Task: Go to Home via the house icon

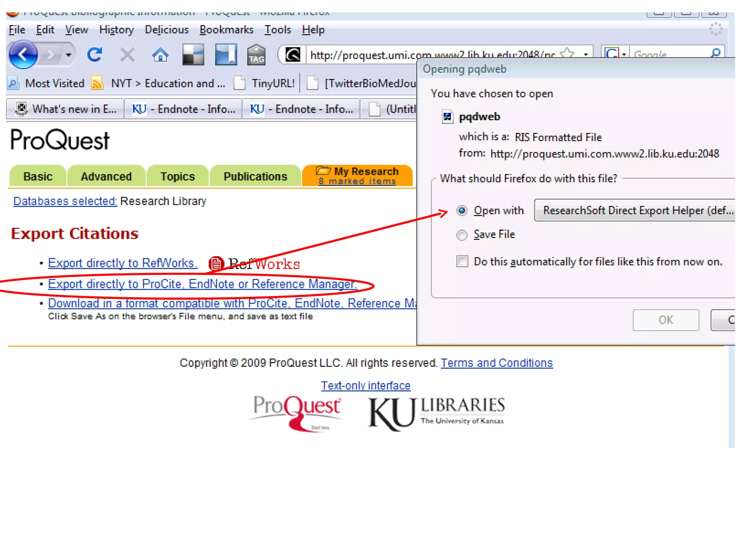Action: click(160, 55)
